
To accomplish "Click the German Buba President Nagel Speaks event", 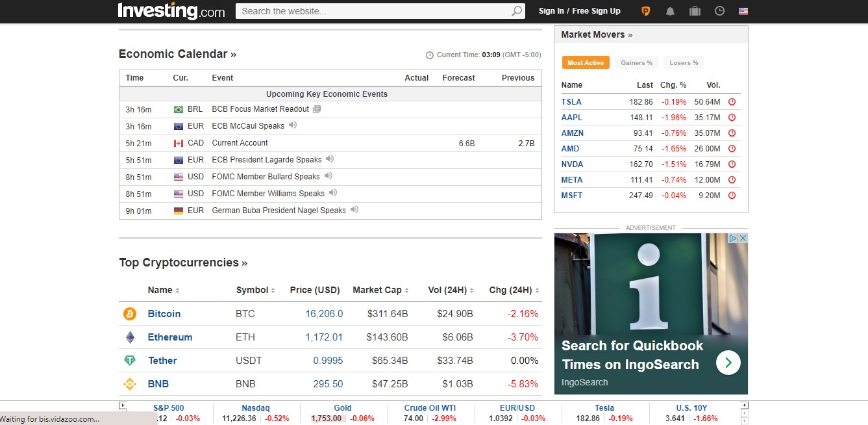I will click(279, 211).
